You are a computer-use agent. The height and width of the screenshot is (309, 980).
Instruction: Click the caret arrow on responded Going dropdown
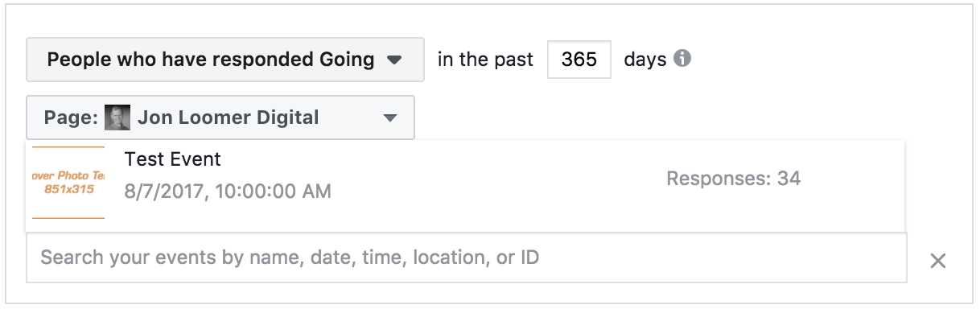click(393, 60)
